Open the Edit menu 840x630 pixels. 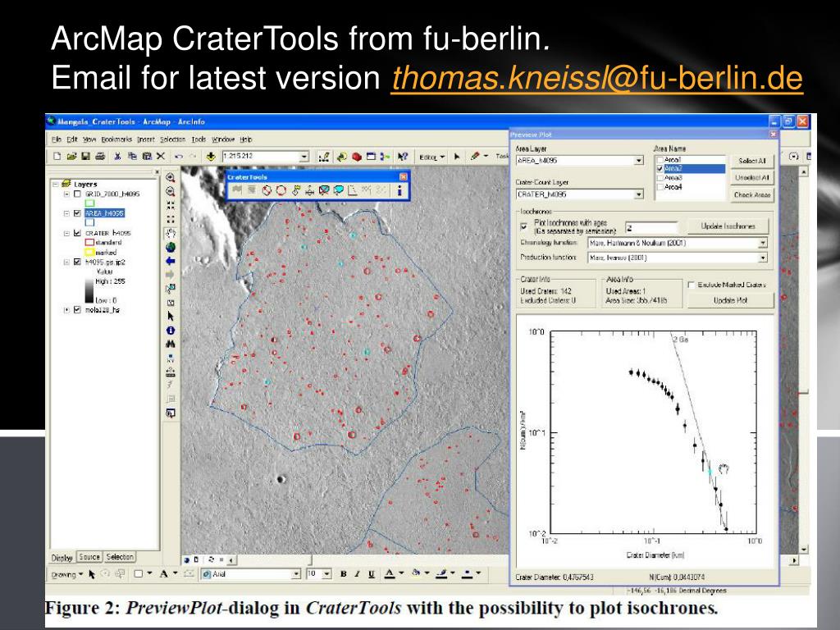tap(72, 139)
